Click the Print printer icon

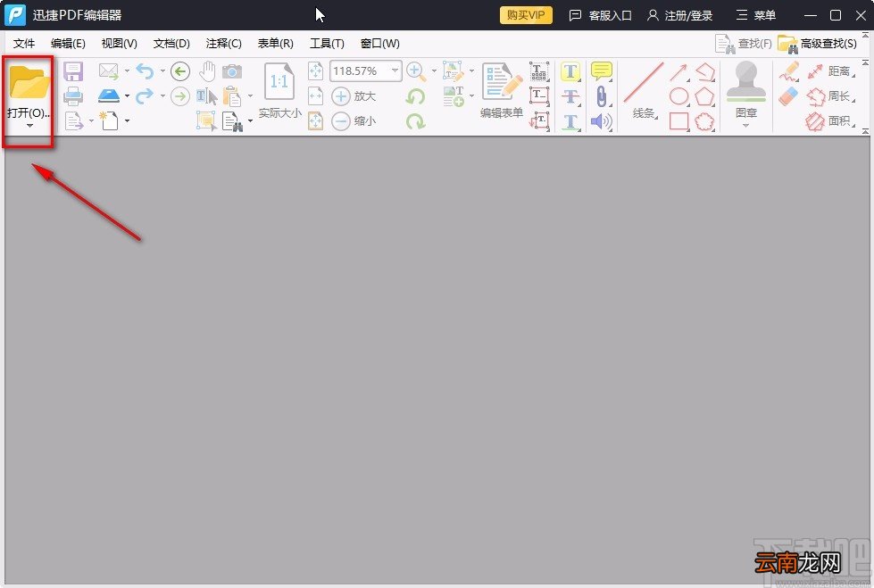73,95
